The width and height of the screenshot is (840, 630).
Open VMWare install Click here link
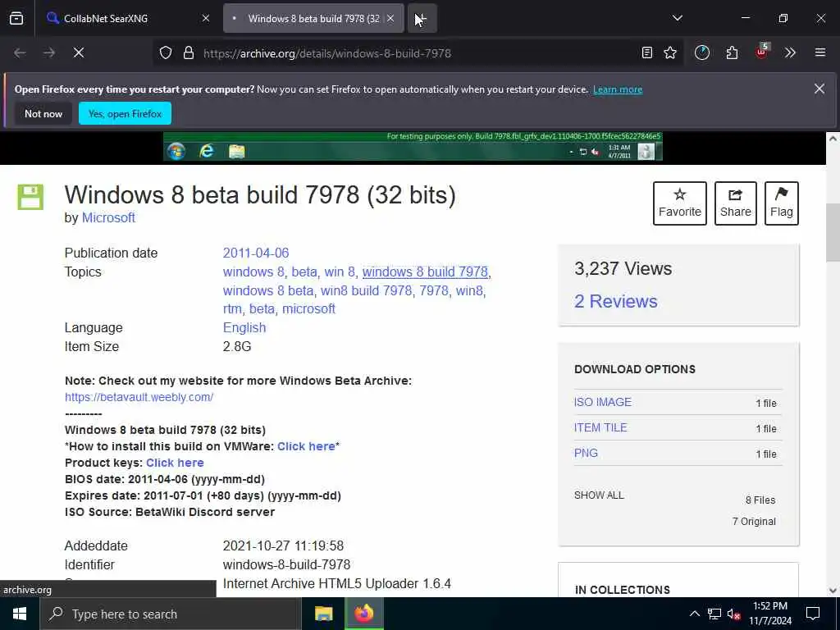[x=306, y=447]
